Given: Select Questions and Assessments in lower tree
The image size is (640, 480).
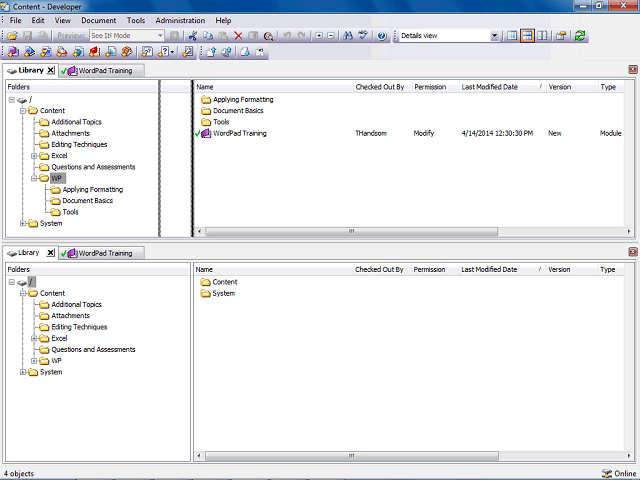Looking at the screenshot, I should click(x=93, y=349).
